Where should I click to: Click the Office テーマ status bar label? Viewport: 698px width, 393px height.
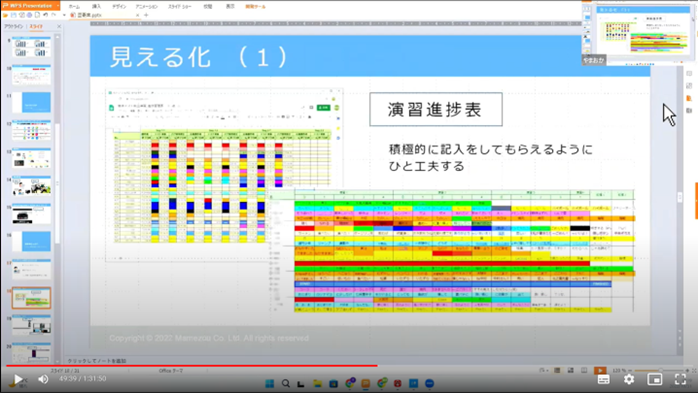(171, 371)
